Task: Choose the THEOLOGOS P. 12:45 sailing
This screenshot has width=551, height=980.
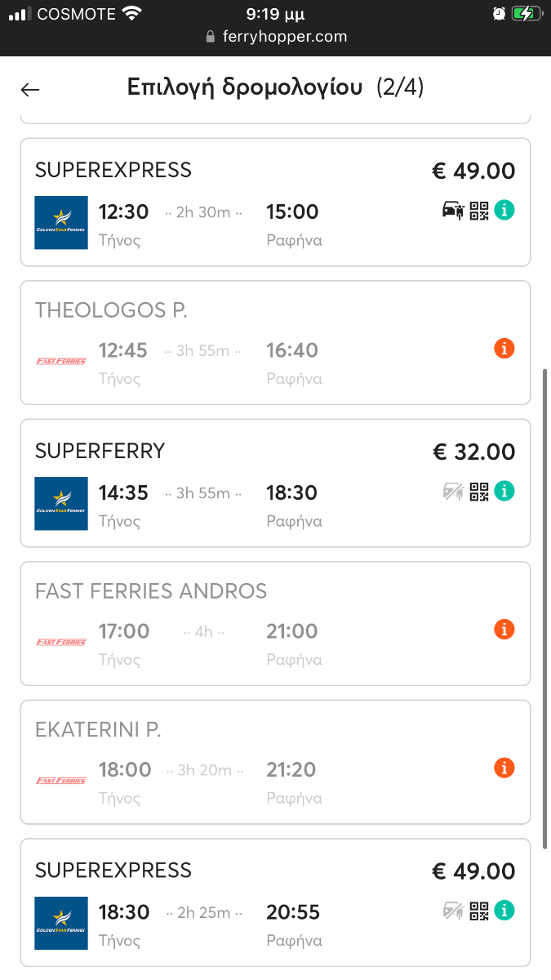Action: click(275, 342)
